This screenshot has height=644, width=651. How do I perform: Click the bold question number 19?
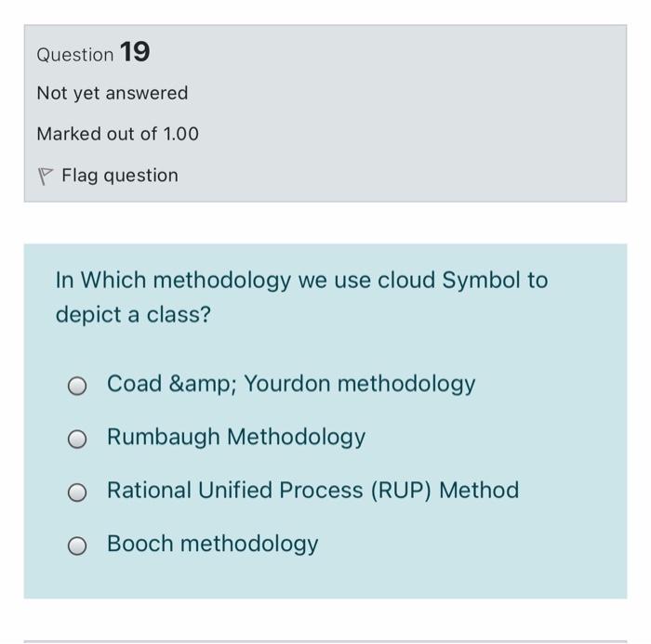pos(135,53)
